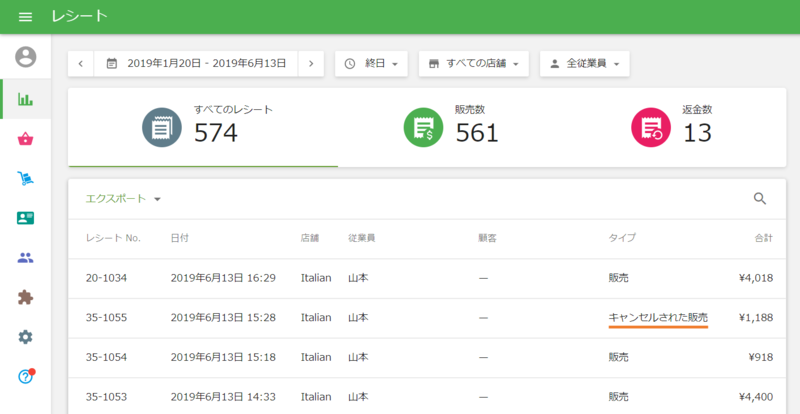
Task: Open inventory management cart icon
Action: (x=25, y=179)
